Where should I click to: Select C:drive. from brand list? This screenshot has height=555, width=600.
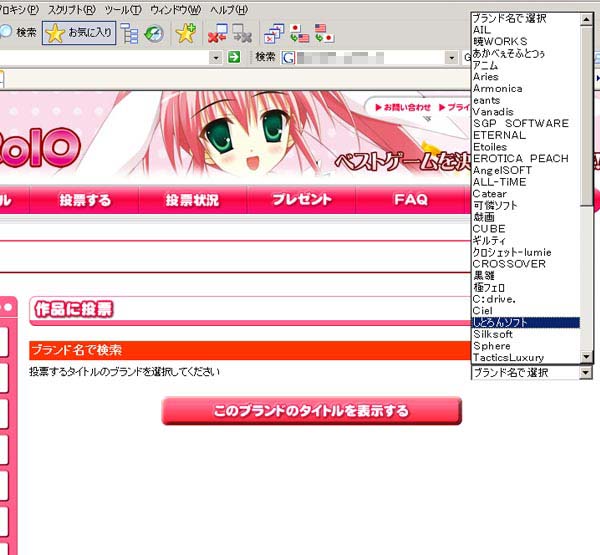(526, 299)
